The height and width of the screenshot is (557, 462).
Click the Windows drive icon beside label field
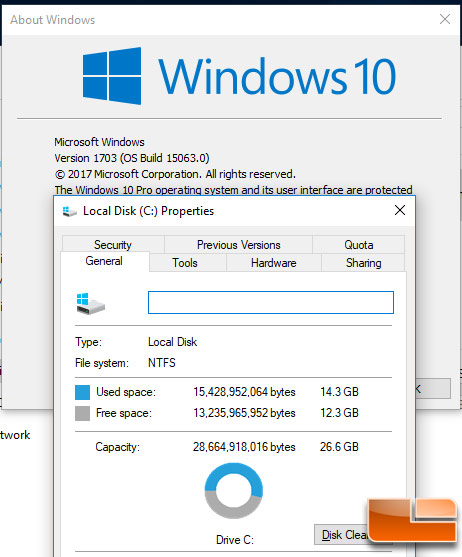(x=91, y=304)
